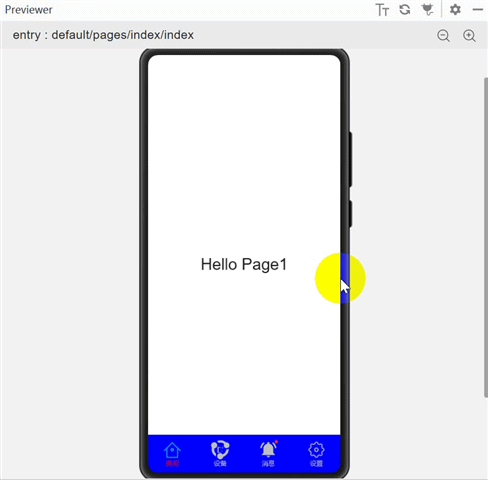
Task: Tap the device share icon in the tab bar
Action: 220,450
